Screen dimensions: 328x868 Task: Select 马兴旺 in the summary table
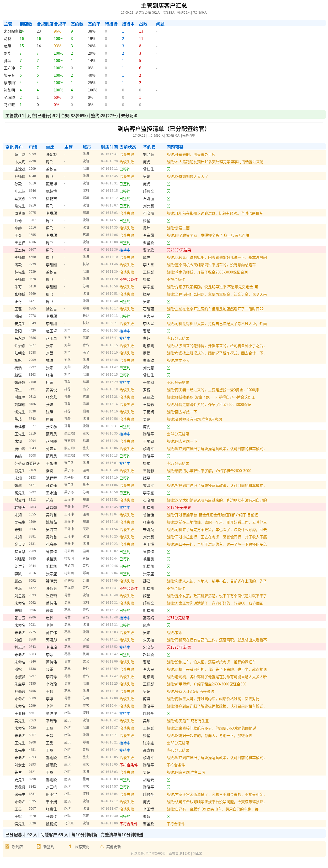click(x=9, y=105)
